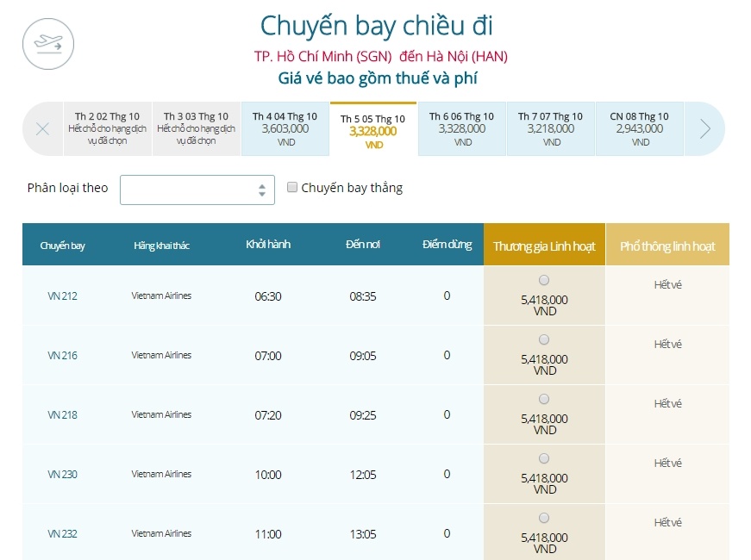Expand the empty sorting combo box

(x=197, y=188)
